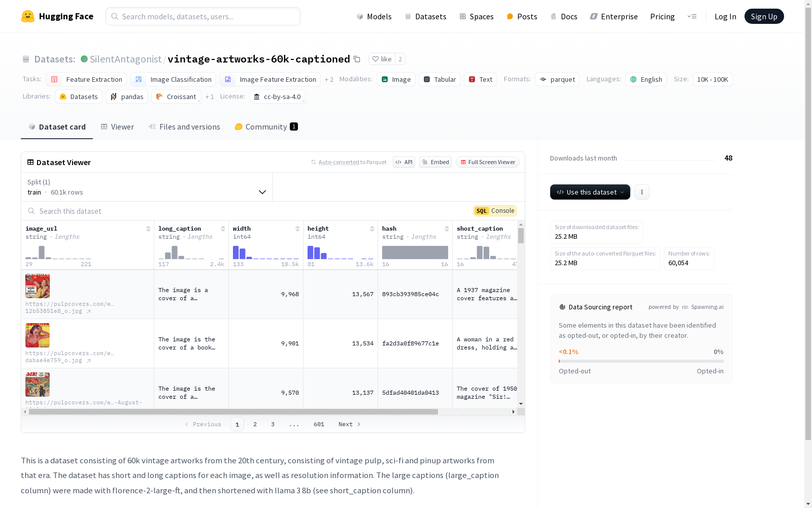The width and height of the screenshot is (812, 508).
Task: Click the table vertical scrollbar thumb
Action: 521,236
